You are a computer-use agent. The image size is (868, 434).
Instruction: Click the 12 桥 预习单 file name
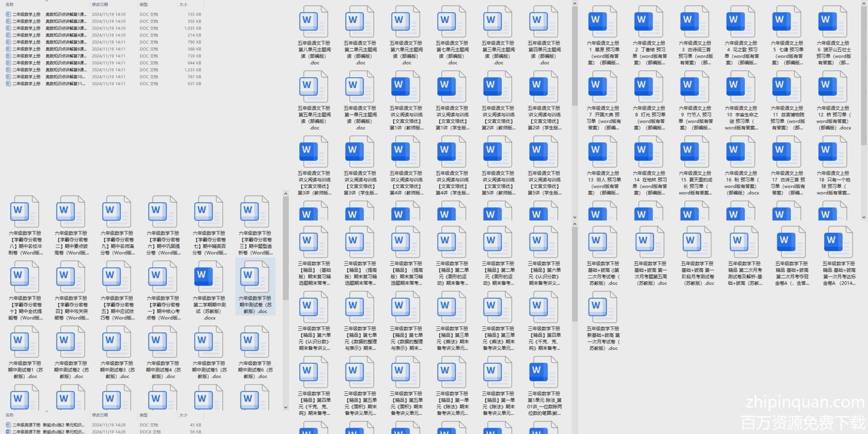point(833,118)
